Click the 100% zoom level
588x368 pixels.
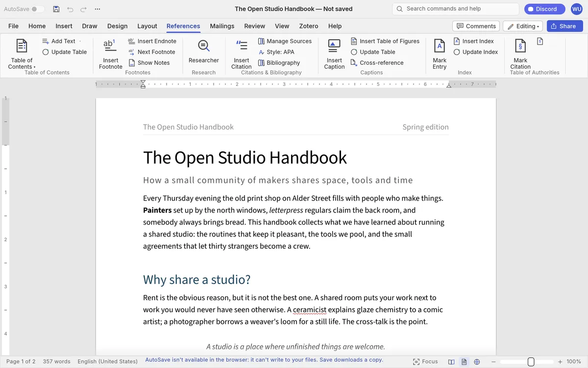click(574, 362)
